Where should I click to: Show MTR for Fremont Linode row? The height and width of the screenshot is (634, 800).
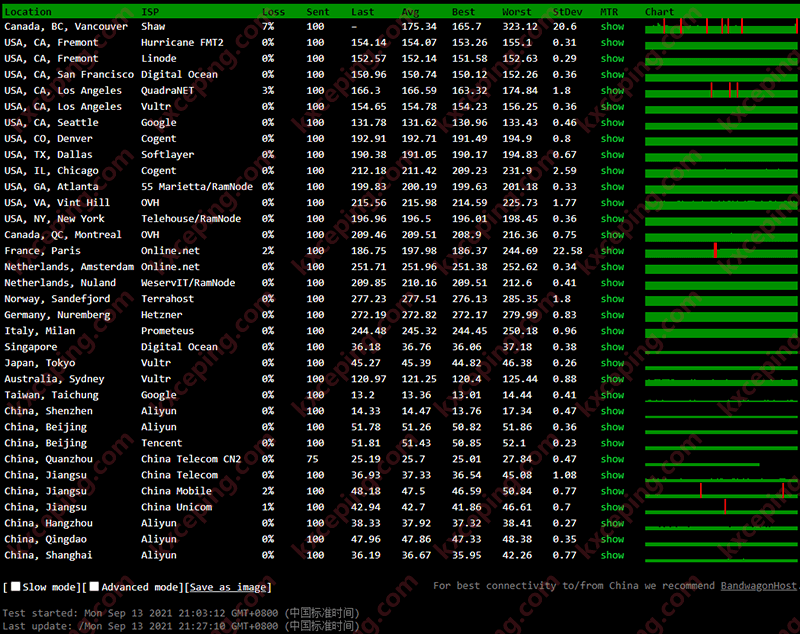pos(612,59)
